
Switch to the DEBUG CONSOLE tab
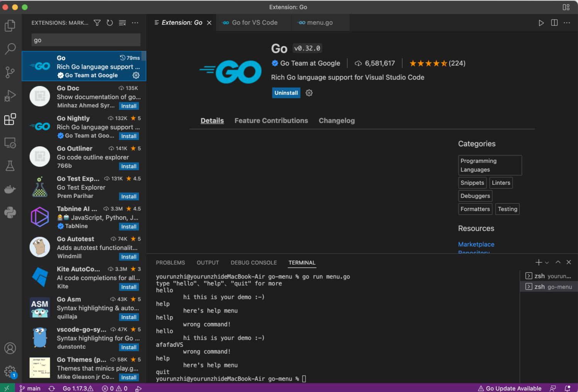click(254, 263)
